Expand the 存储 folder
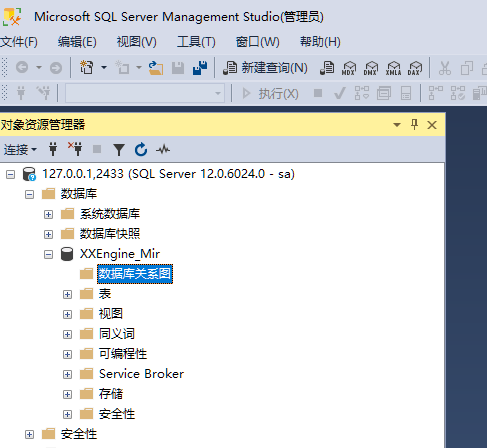The image size is (487, 448). (x=67, y=394)
